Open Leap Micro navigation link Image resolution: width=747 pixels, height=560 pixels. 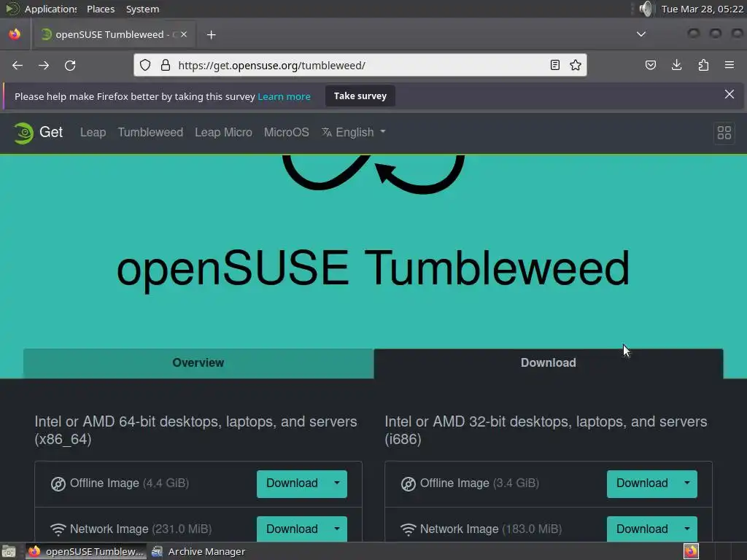pyautogui.click(x=223, y=133)
